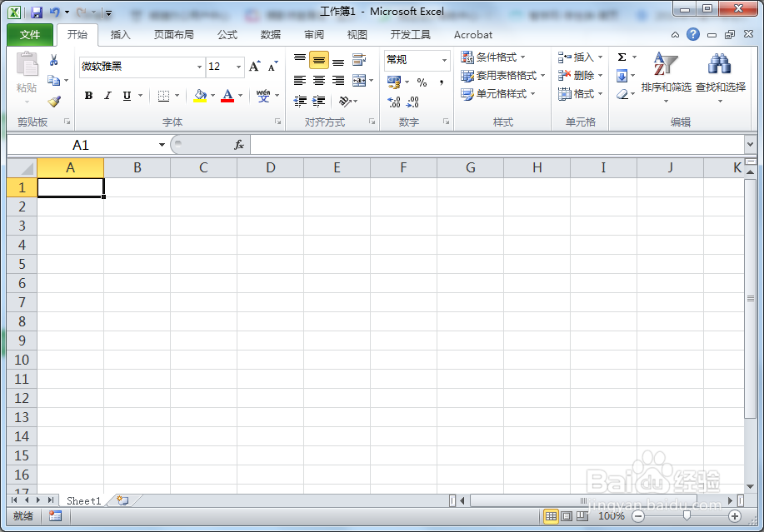
Task: Apply the yellow fill color bucket
Action: click(200, 96)
